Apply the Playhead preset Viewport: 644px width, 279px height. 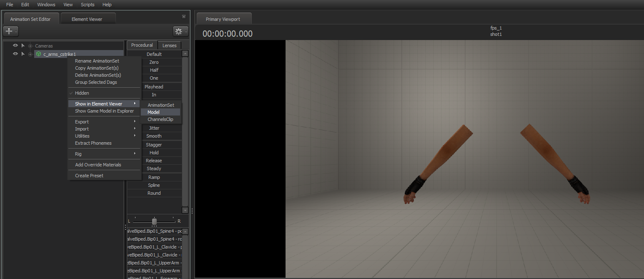154,87
